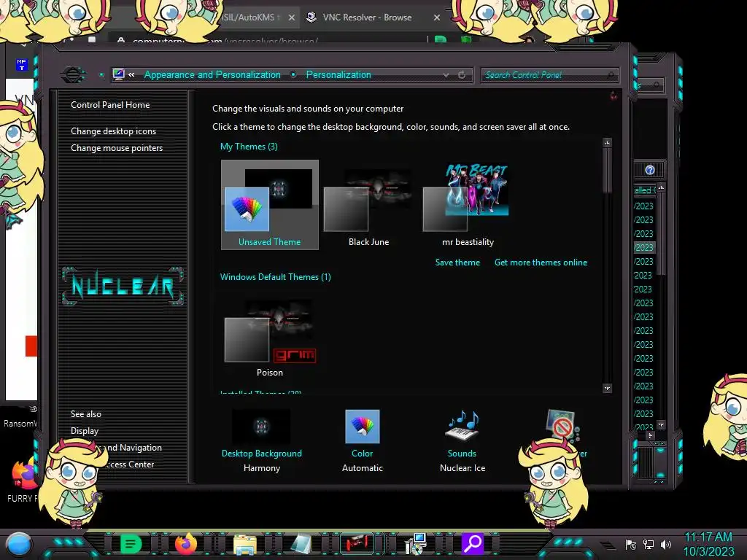Click Save theme link
The height and width of the screenshot is (560, 747).
tap(457, 262)
